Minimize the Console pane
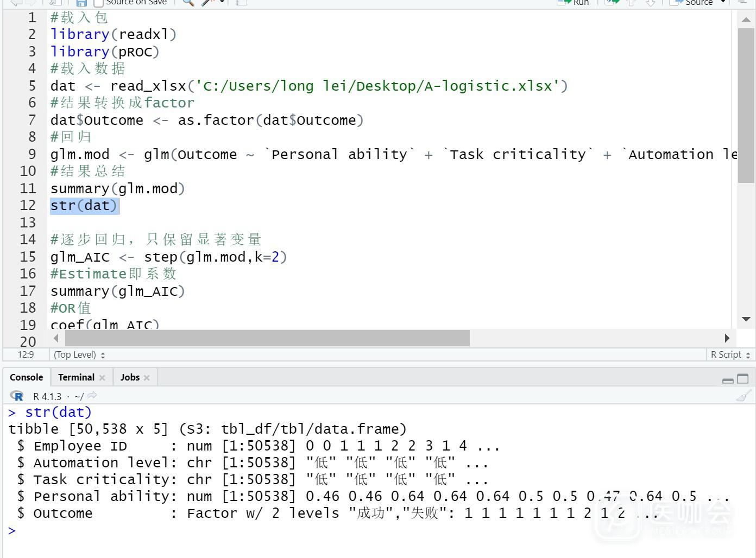Screen dimensions: 756x558 (728, 380)
